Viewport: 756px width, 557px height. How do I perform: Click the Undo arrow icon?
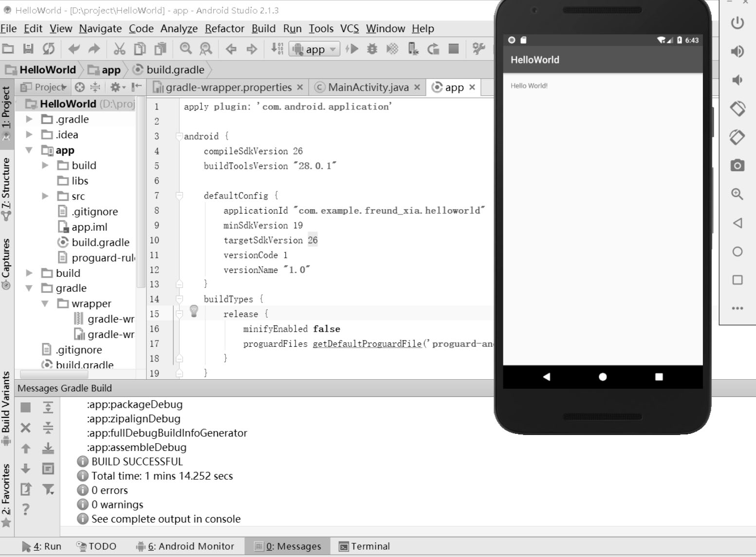74,49
